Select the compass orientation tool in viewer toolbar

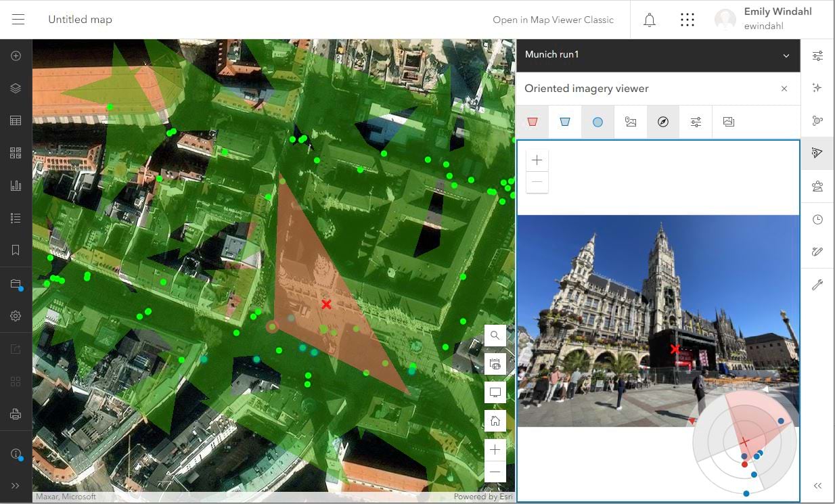pos(662,122)
